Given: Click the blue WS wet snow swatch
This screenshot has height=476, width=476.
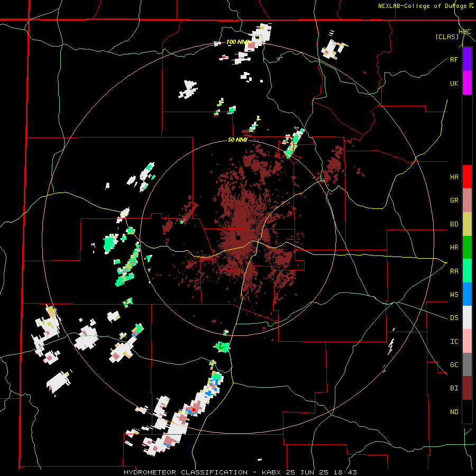Looking at the screenshot, I should click(467, 294).
